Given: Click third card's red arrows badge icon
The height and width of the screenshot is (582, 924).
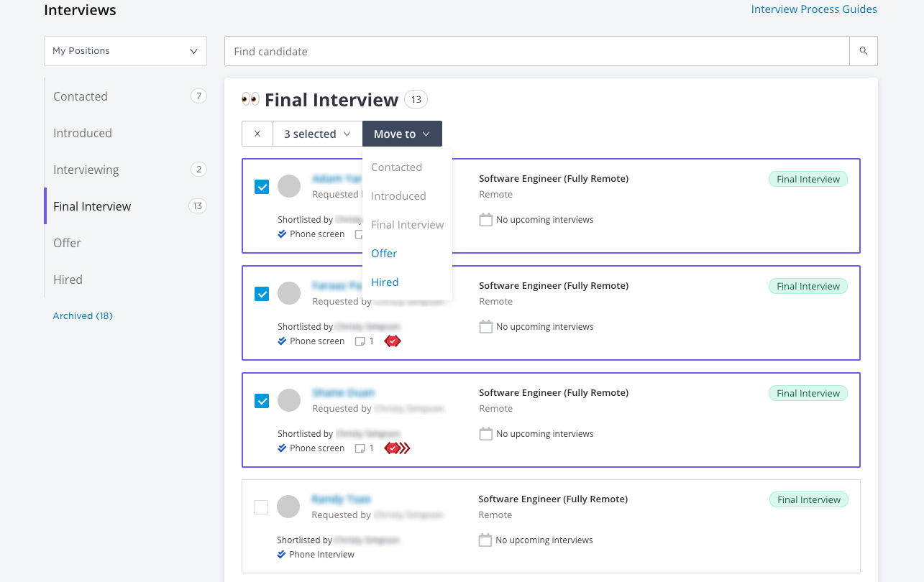Looking at the screenshot, I should (398, 448).
